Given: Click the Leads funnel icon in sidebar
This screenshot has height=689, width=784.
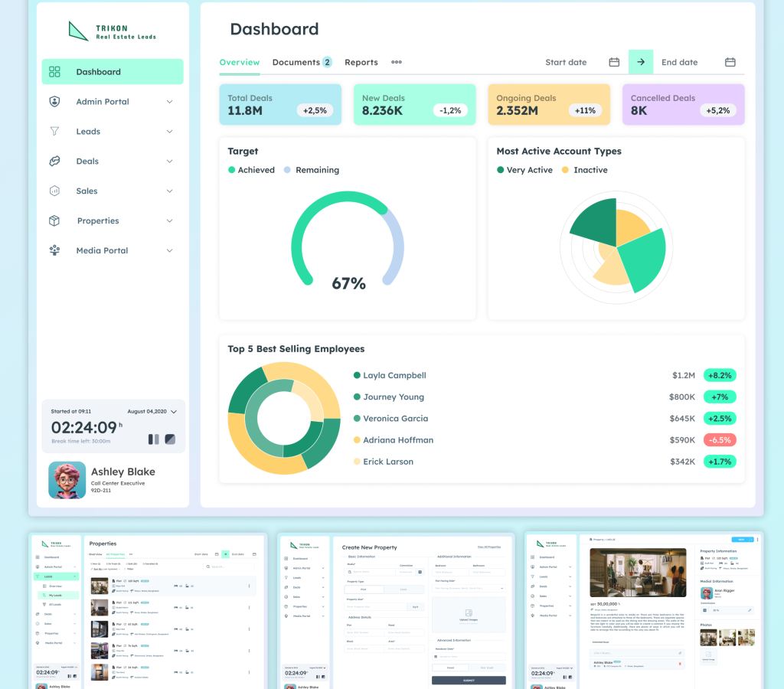Looking at the screenshot, I should coord(55,131).
